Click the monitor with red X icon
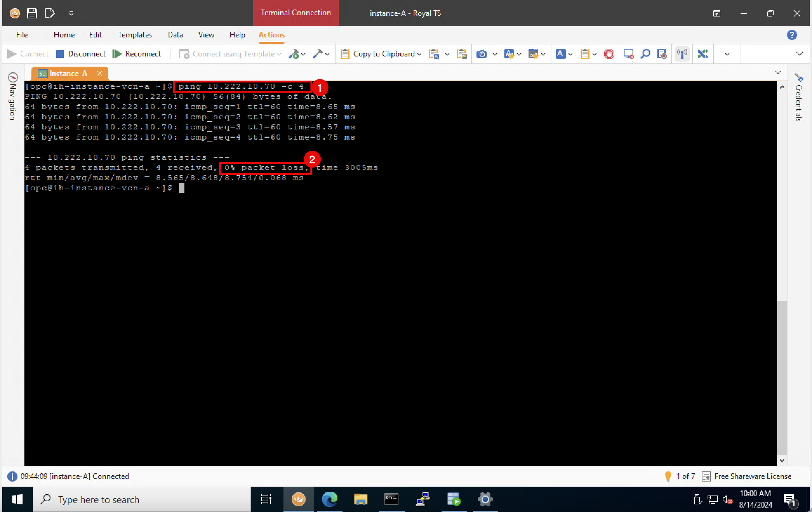Image resolution: width=812 pixels, height=512 pixels. click(628, 54)
